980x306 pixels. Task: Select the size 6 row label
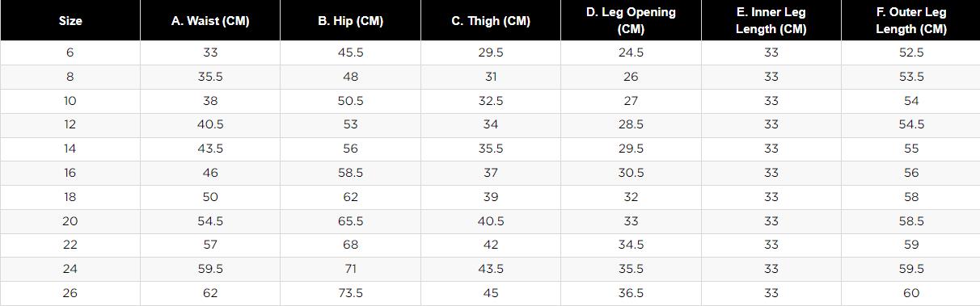click(x=70, y=52)
